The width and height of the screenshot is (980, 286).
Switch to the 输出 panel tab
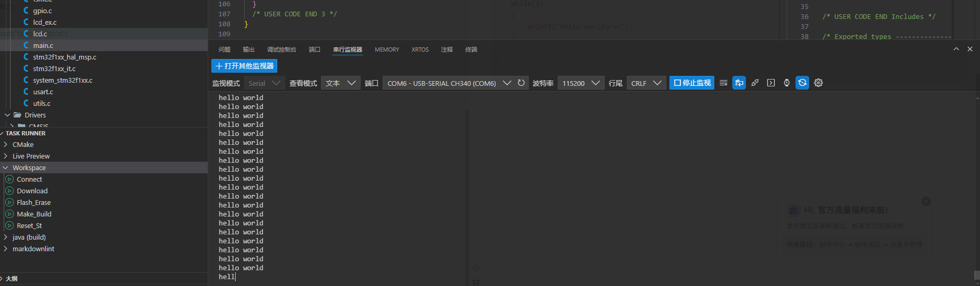(x=249, y=50)
